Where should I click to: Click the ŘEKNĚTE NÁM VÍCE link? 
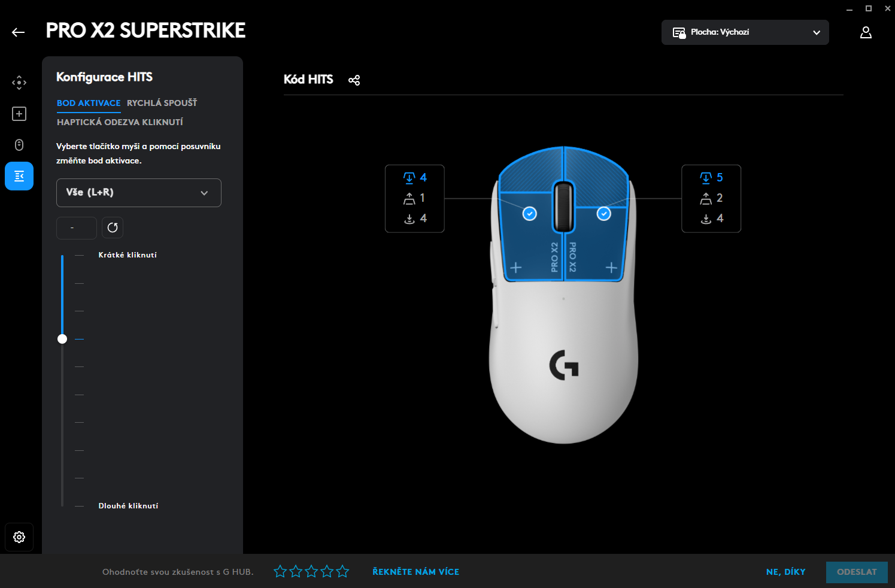[x=415, y=572]
